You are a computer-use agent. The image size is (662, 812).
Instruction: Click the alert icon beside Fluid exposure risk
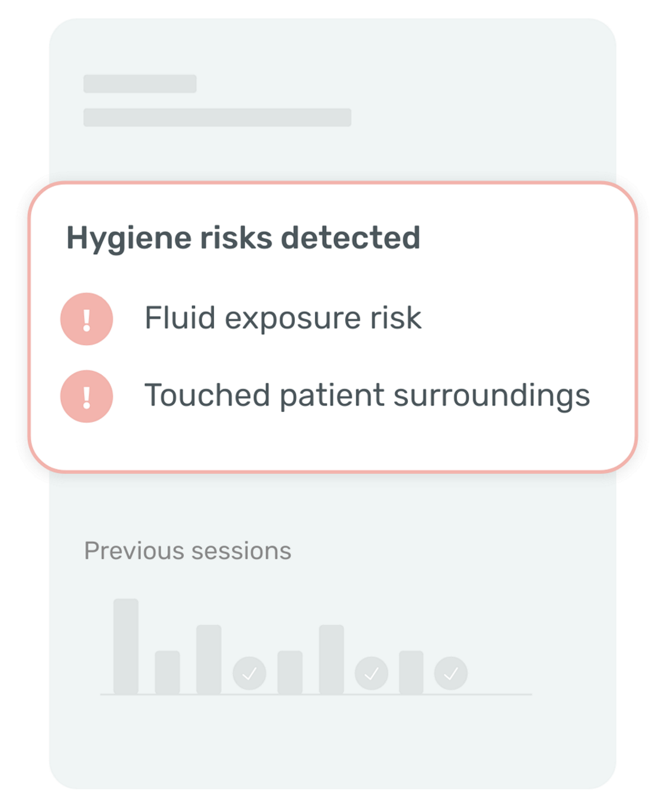point(86,319)
